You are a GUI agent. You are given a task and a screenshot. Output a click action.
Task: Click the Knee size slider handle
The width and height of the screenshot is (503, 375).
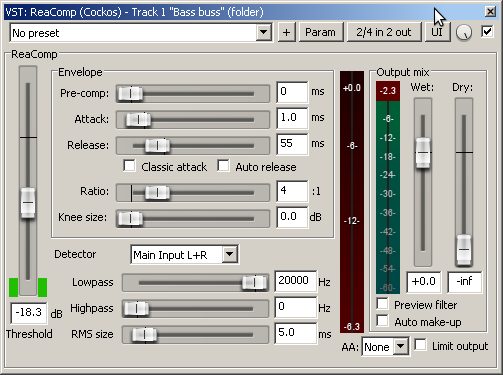pyautogui.click(x=131, y=218)
